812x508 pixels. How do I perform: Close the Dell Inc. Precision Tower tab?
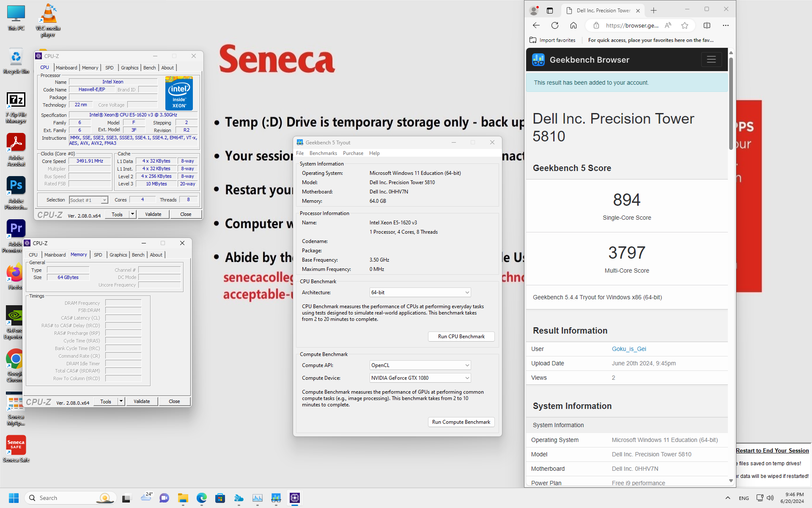(638, 11)
